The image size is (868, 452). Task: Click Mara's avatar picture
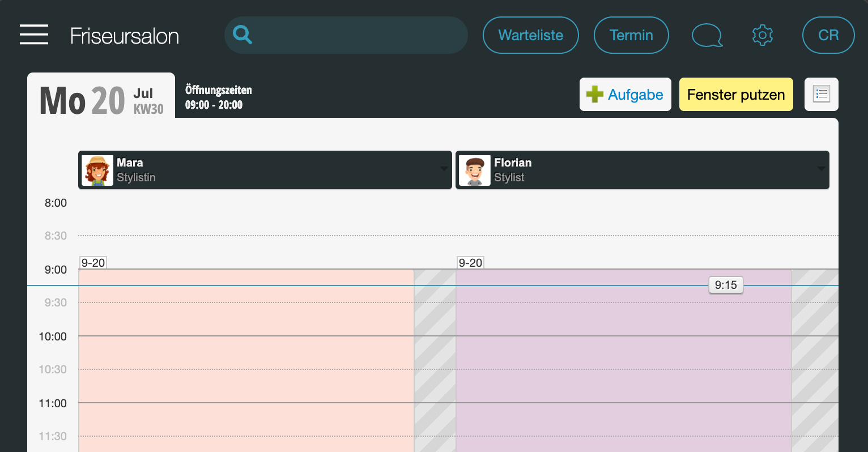(x=97, y=170)
